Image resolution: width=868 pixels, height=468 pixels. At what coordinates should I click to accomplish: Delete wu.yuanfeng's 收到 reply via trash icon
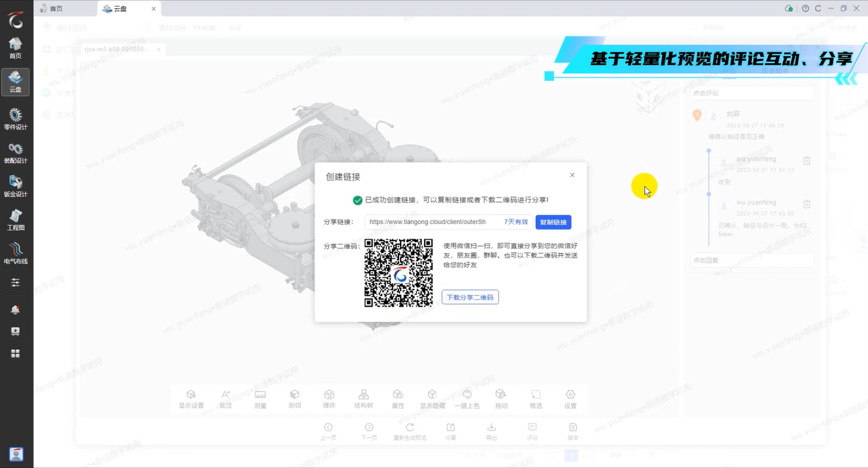[x=807, y=161]
